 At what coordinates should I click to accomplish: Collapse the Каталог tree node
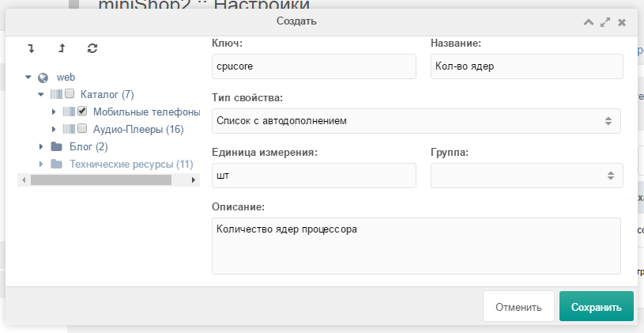click(40, 95)
